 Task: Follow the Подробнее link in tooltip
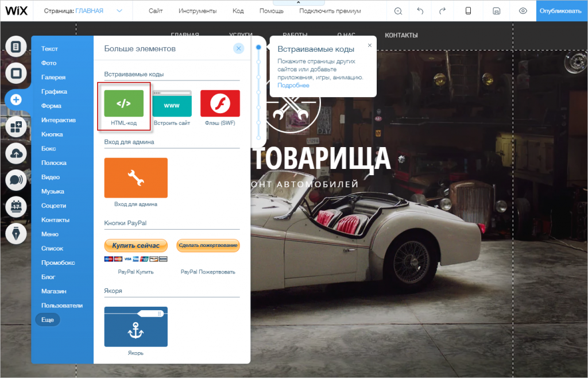(x=293, y=85)
